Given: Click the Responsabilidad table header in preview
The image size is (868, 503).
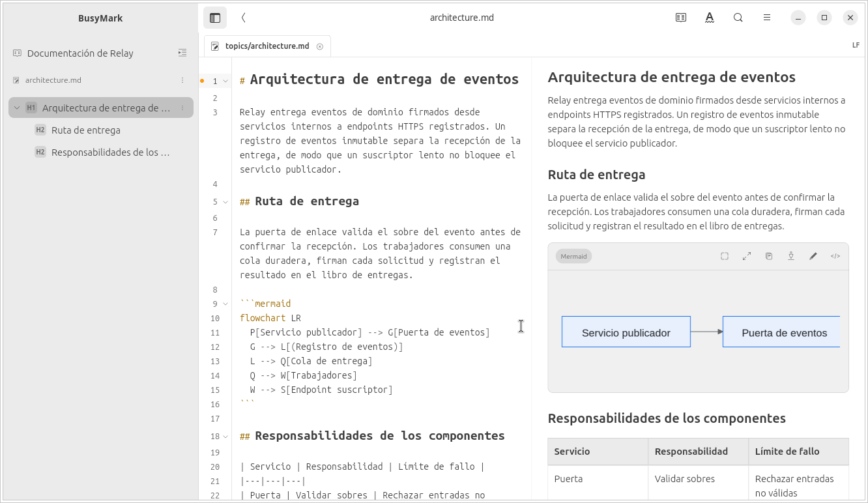Looking at the screenshot, I should [699, 451].
